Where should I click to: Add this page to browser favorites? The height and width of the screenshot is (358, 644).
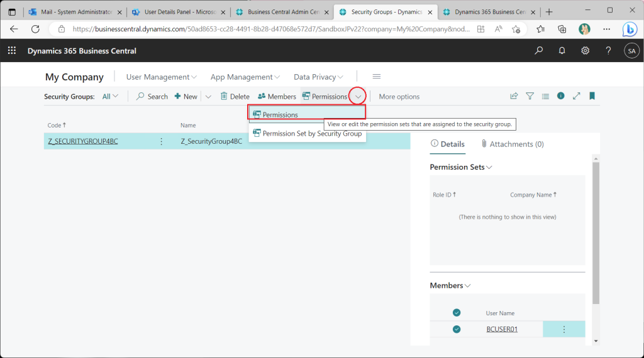tap(516, 29)
